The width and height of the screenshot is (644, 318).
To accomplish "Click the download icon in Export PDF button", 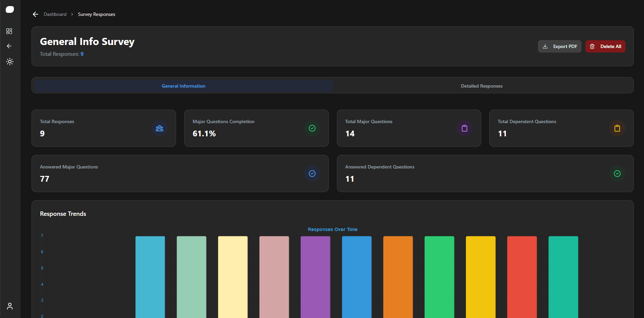I will [x=545, y=46].
